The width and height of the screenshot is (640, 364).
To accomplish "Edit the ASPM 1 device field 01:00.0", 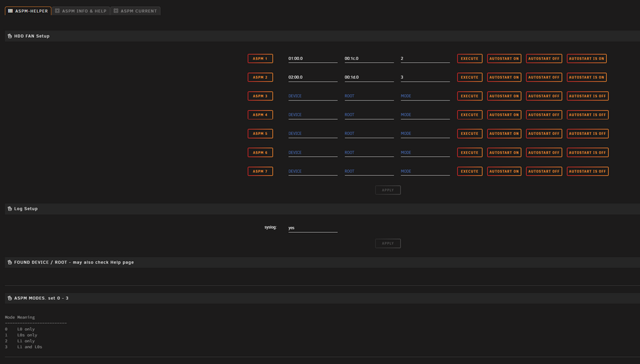I will [313, 58].
